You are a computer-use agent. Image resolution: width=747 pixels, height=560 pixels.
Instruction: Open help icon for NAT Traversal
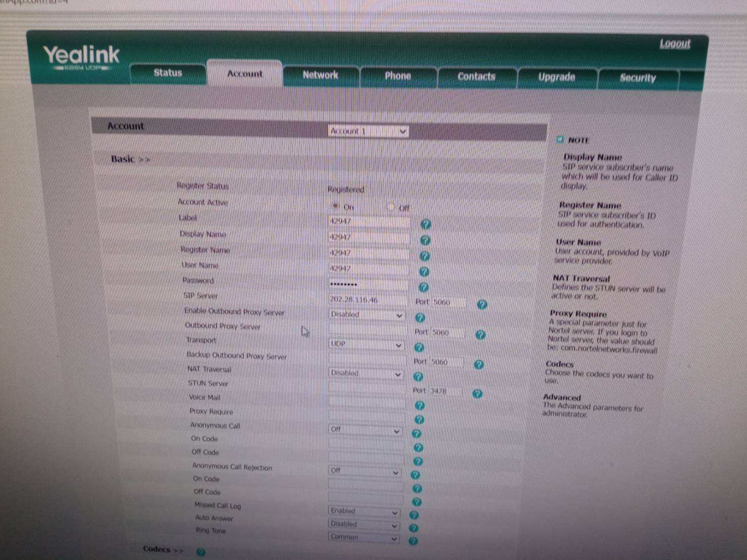[418, 377]
